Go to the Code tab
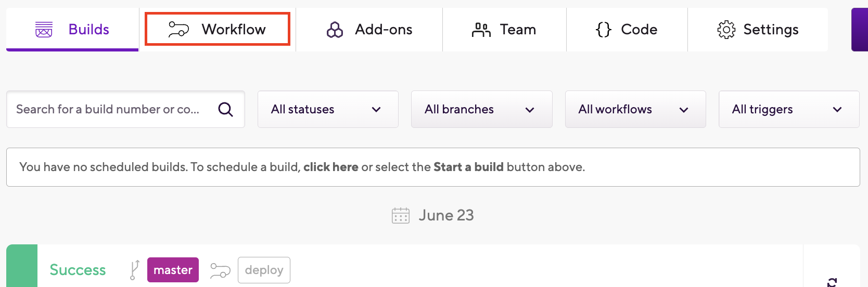Image resolution: width=868 pixels, height=287 pixels. 627,30
